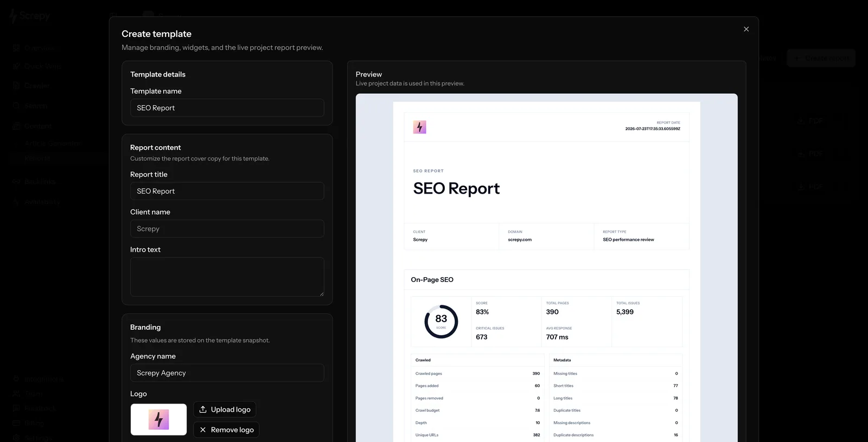Click the Backlinks link icon in sidebar
Image resolution: width=868 pixels, height=442 pixels.
[x=16, y=181]
